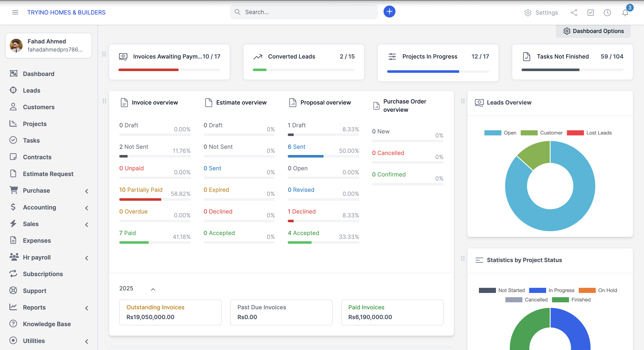Click the Dashboard Options button

(593, 31)
